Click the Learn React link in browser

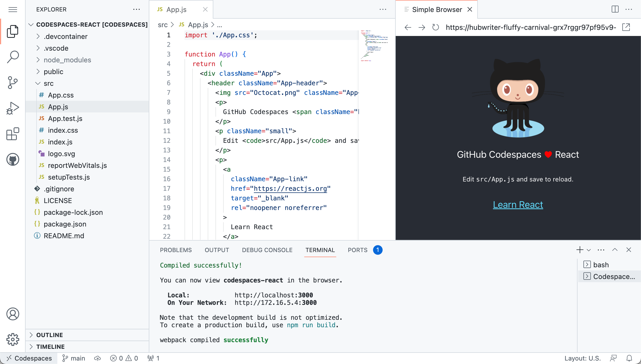pos(517,204)
